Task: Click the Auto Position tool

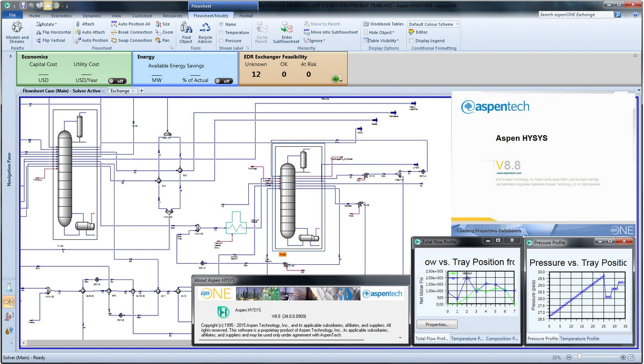Action: pyautogui.click(x=91, y=40)
